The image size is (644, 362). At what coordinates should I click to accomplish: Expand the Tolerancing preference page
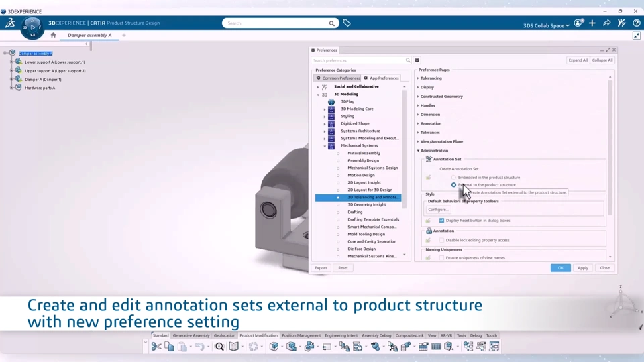click(x=418, y=78)
